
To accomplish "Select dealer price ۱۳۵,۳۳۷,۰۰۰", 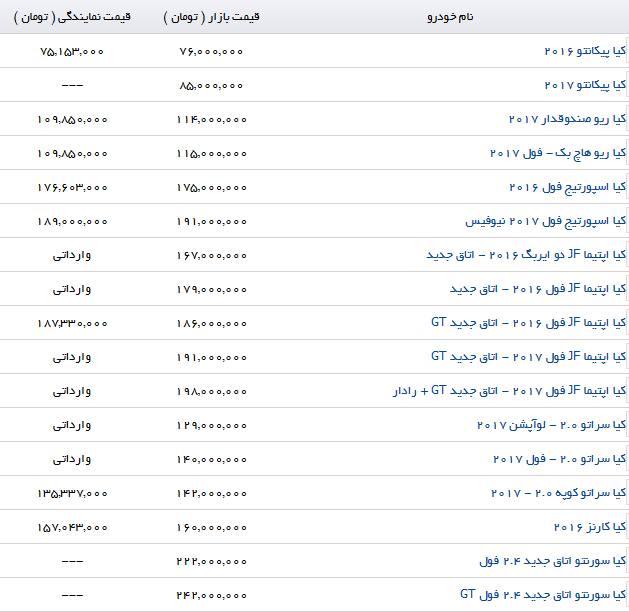I will pos(72,494).
